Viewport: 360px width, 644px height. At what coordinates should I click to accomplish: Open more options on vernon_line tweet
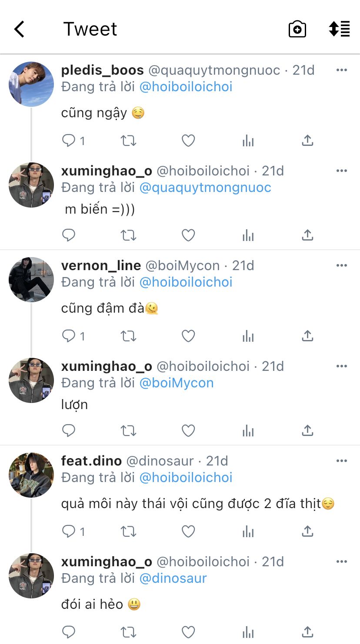(342, 265)
